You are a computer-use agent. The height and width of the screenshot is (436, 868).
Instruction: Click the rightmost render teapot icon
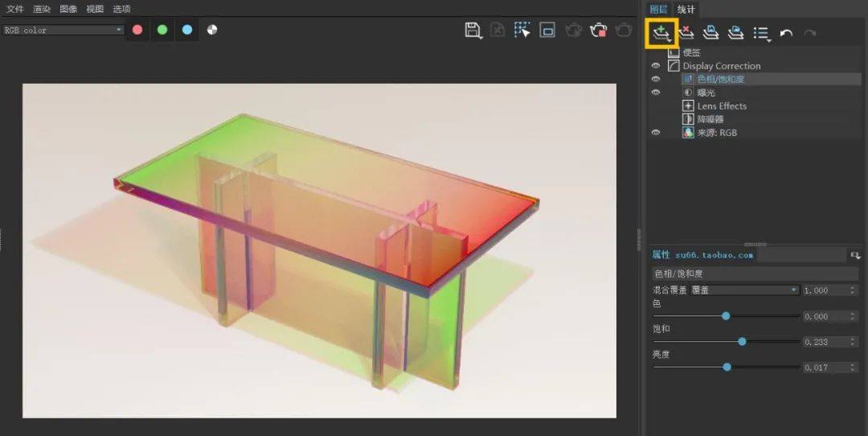point(624,31)
